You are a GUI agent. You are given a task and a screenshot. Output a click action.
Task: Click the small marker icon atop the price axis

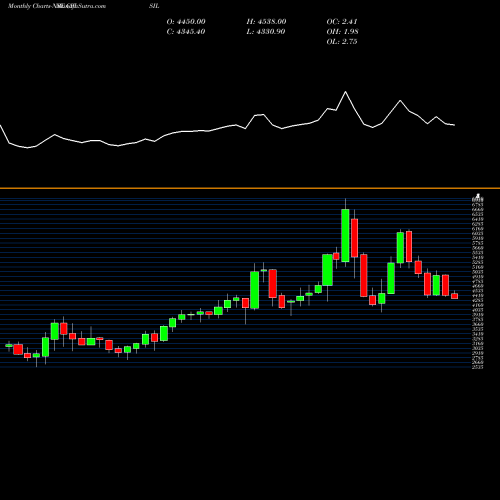click(478, 196)
